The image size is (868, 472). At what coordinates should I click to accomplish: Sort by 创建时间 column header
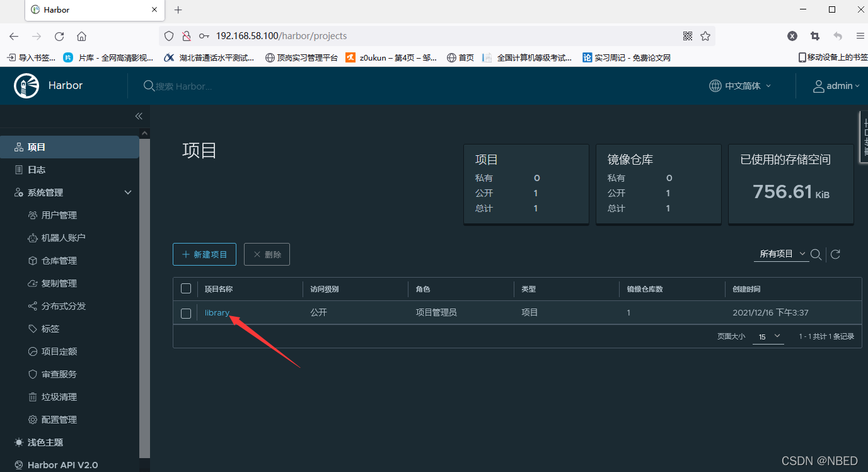pos(746,288)
